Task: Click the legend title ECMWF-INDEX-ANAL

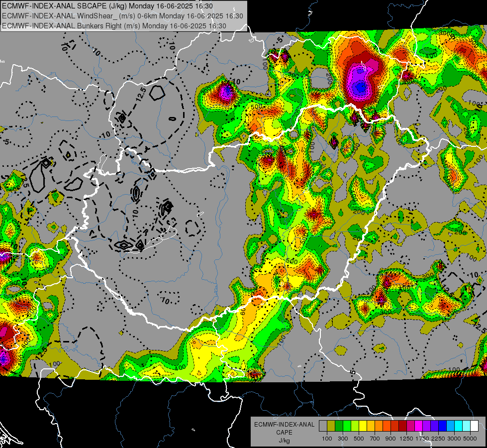Action: pos(285,425)
